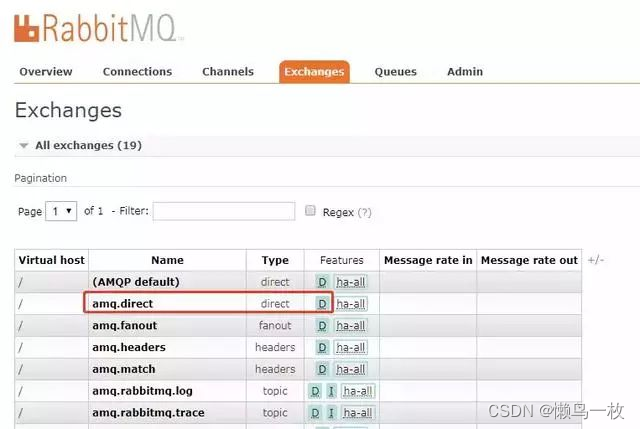Open the (AMQP default) exchange

click(x=136, y=282)
